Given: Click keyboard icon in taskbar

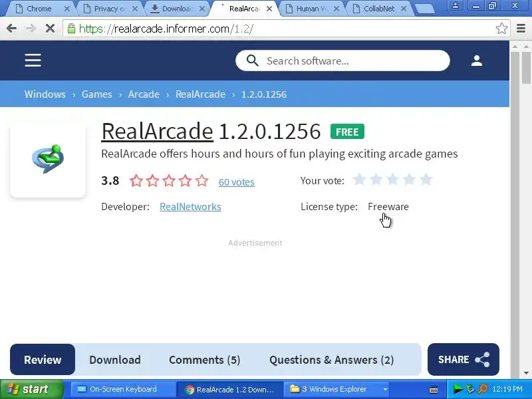Looking at the screenshot, I should (434, 390).
